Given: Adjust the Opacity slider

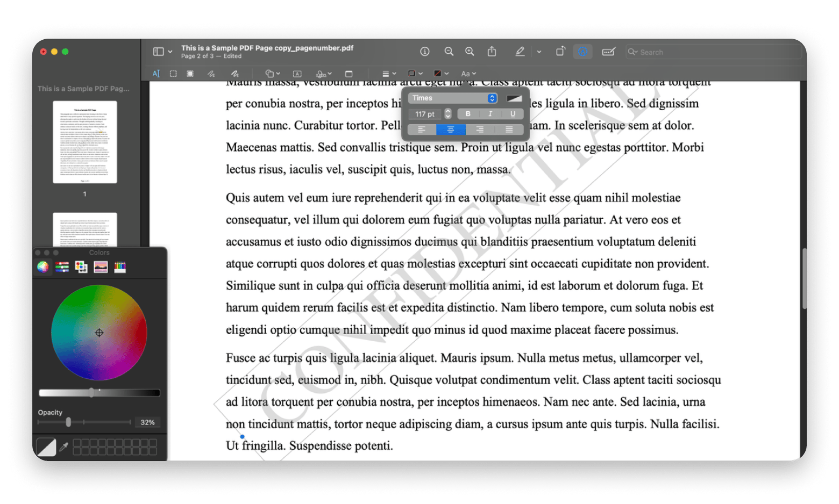Looking at the screenshot, I should click(x=68, y=422).
